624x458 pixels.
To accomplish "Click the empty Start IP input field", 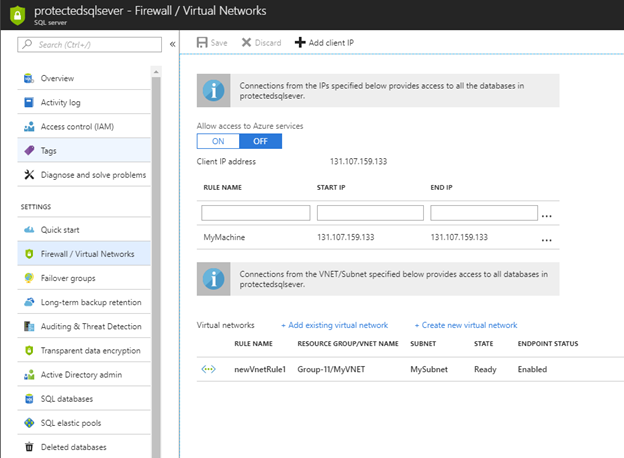I will [x=370, y=213].
